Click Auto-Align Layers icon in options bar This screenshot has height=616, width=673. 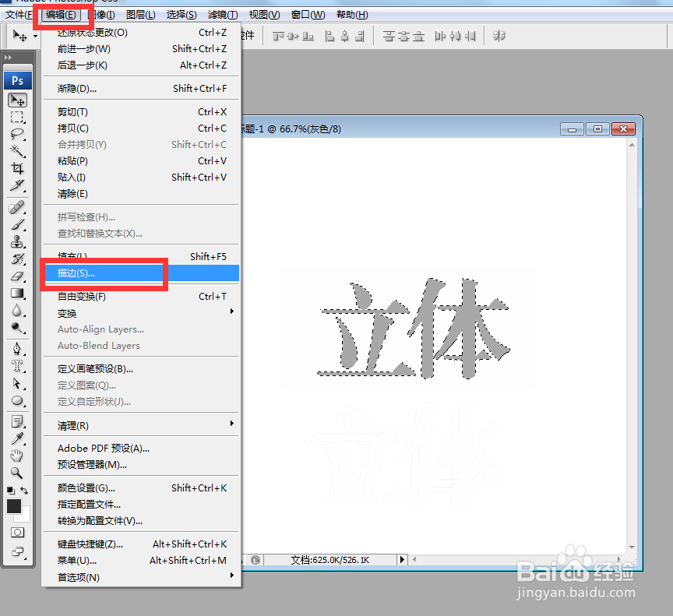coord(499,36)
